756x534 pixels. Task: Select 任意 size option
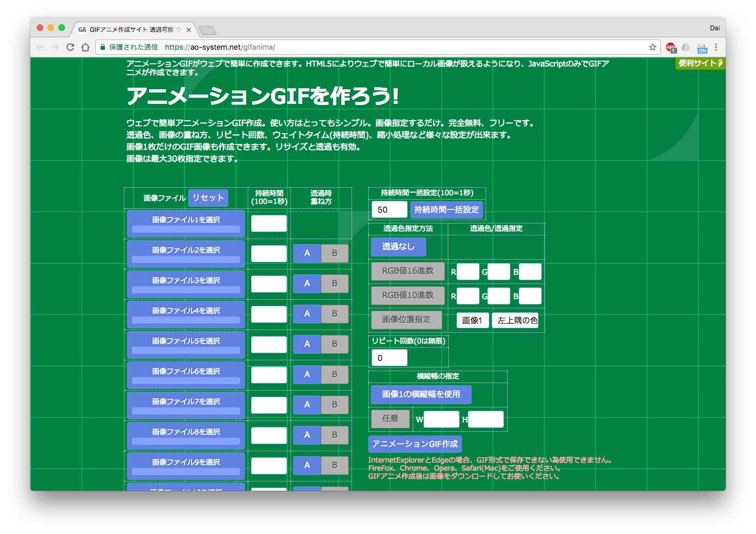point(390,419)
